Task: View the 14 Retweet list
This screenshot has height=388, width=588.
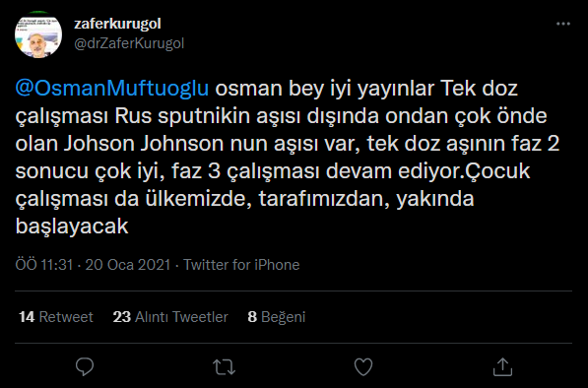Action: [x=56, y=317]
